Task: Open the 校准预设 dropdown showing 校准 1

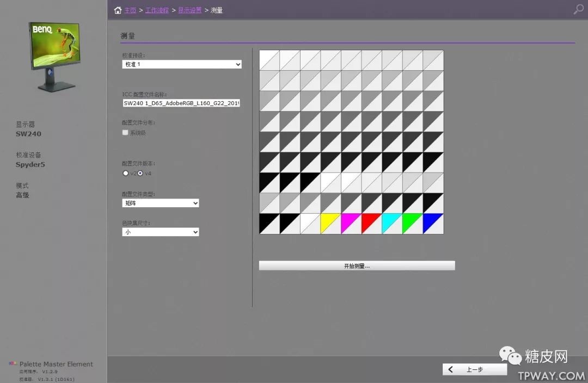Action: pyautogui.click(x=182, y=64)
